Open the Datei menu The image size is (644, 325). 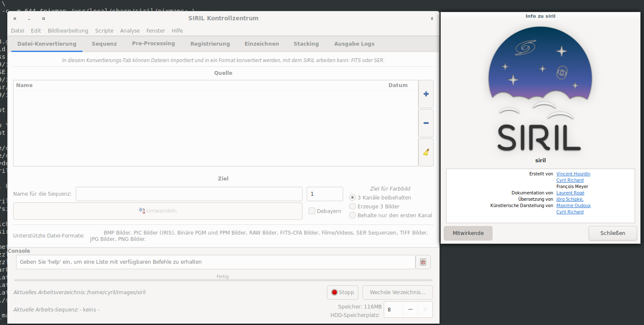pyautogui.click(x=18, y=30)
